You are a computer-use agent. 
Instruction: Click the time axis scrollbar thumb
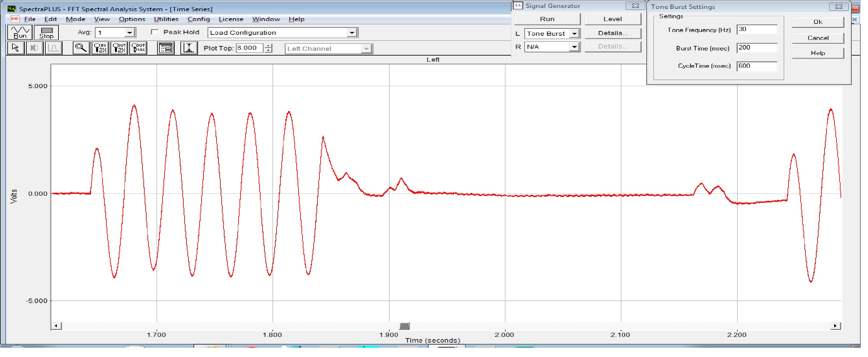tap(405, 326)
